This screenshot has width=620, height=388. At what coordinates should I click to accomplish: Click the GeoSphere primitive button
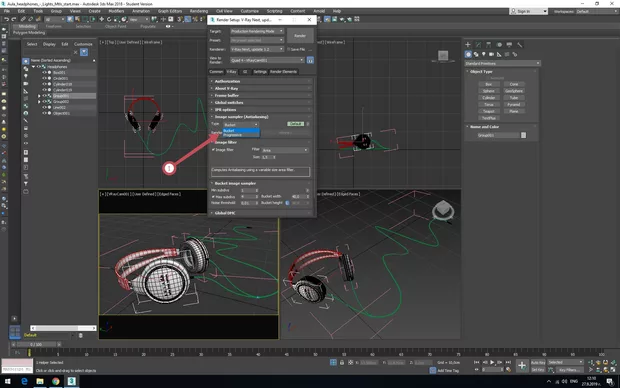pyautogui.click(x=514, y=91)
